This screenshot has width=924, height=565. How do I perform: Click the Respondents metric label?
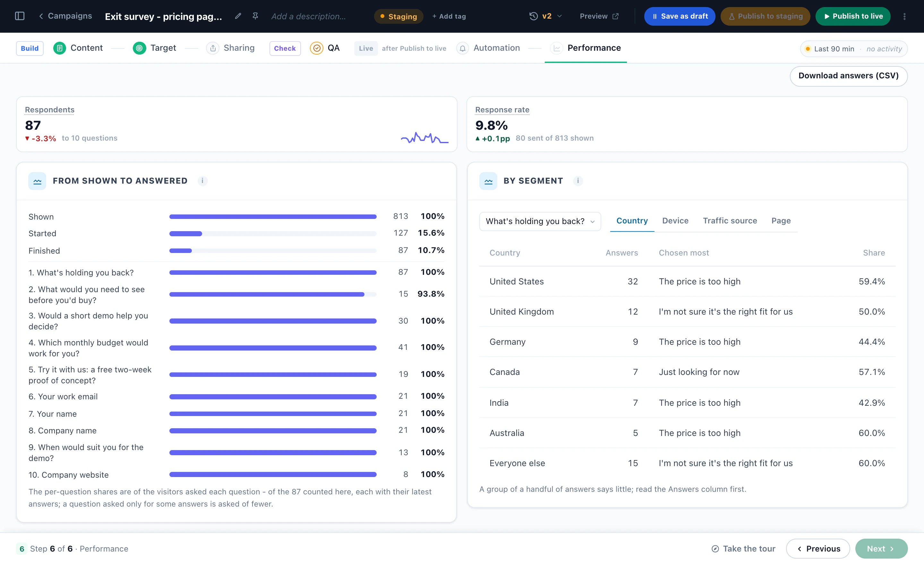[x=49, y=109]
